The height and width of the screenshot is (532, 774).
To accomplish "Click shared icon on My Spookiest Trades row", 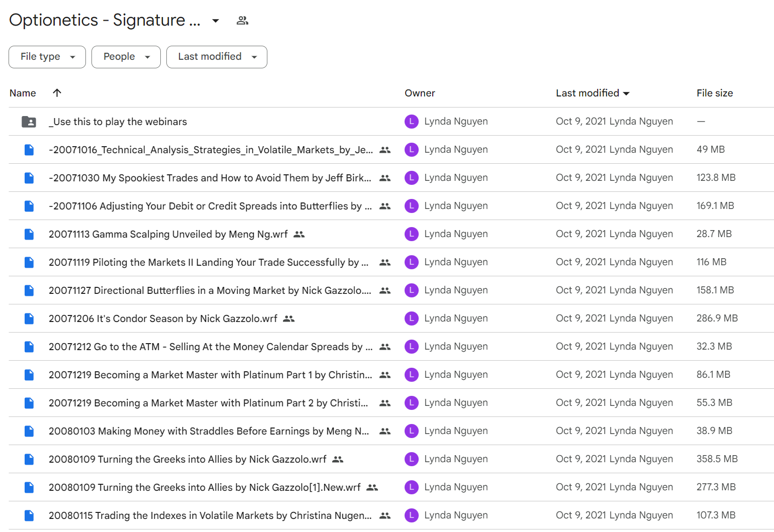I will pyautogui.click(x=385, y=178).
